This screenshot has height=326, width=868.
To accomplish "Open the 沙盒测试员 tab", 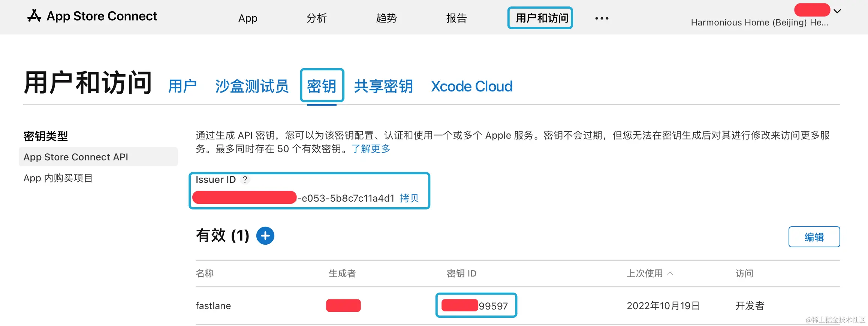I will point(252,86).
